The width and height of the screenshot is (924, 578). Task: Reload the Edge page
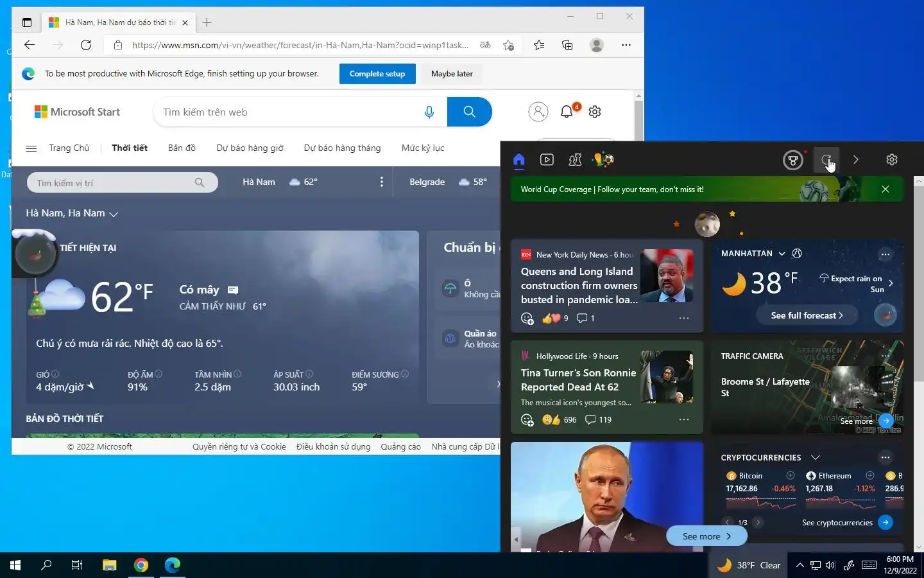pyautogui.click(x=86, y=45)
